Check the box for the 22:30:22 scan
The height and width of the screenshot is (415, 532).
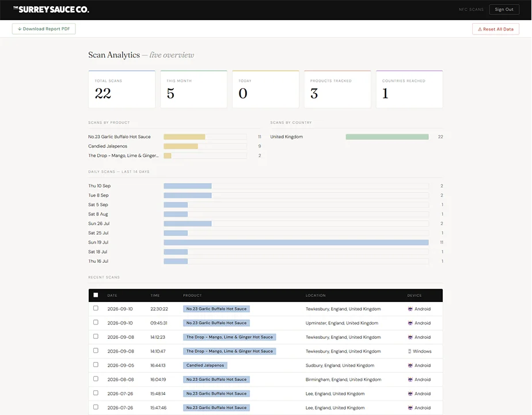pos(96,308)
